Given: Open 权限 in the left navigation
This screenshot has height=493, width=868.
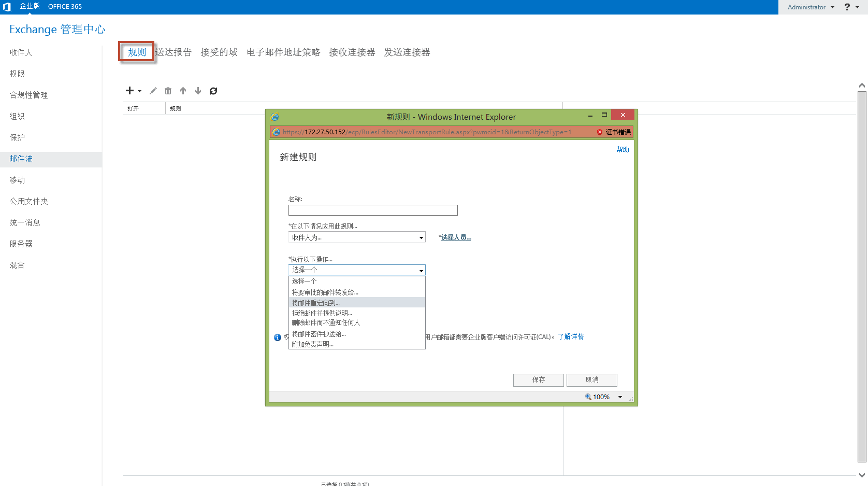Looking at the screenshot, I should click(x=17, y=74).
